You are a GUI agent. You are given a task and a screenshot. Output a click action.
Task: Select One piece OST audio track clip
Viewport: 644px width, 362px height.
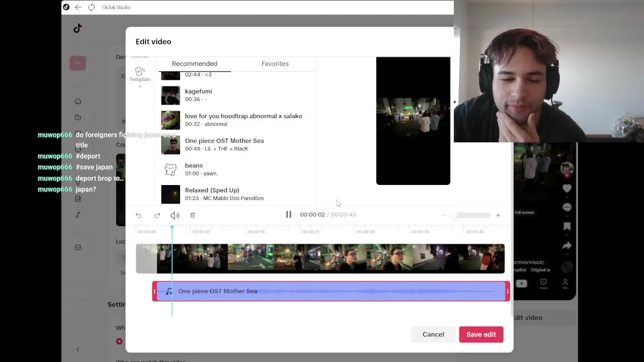(x=331, y=291)
